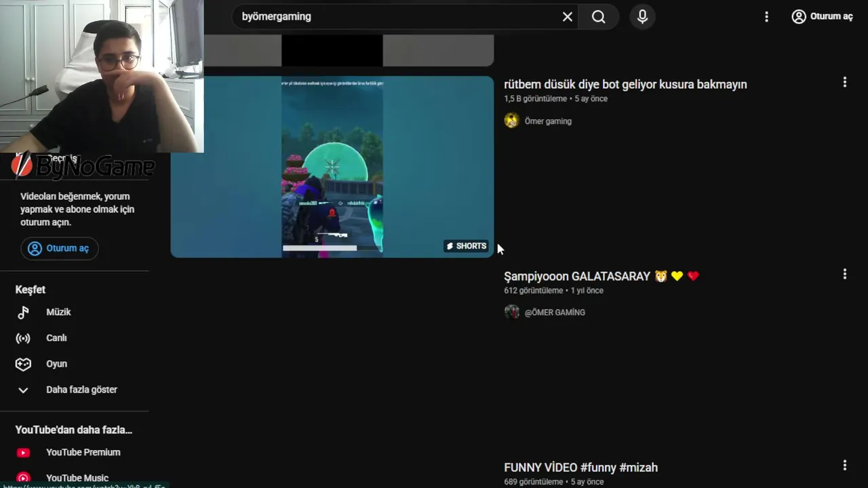Screen dimensions: 868x488
Task: Open options for the Şampiyooon GALATASARAY video
Action: tap(844, 274)
